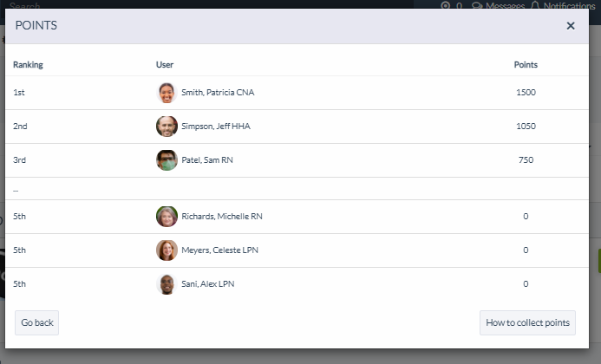Click the Points column header
This screenshot has width=601, height=364.
coord(526,65)
